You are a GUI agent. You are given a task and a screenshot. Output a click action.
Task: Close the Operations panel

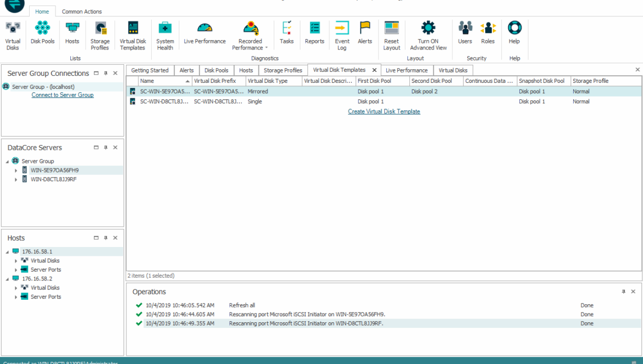(633, 292)
